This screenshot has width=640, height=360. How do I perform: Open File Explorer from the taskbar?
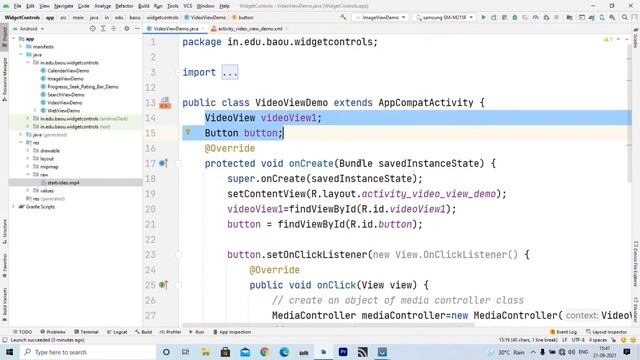(x=205, y=352)
